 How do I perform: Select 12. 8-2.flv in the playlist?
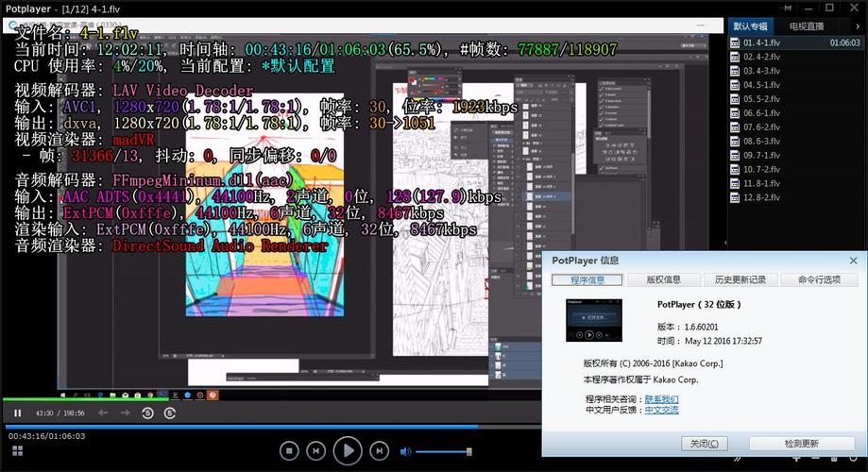795,197
